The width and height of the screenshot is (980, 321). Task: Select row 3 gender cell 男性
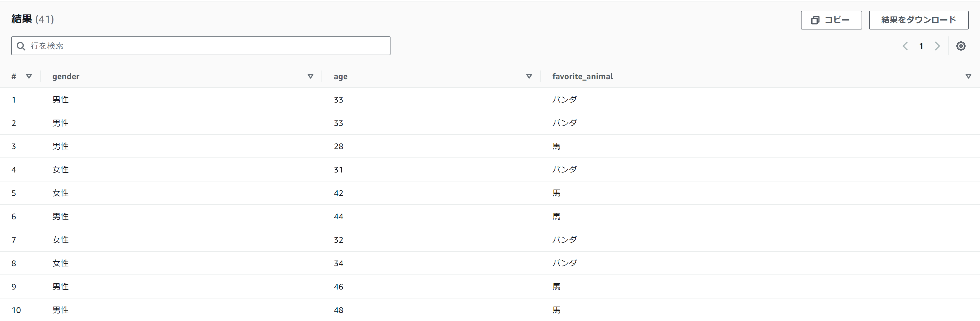[x=60, y=146]
